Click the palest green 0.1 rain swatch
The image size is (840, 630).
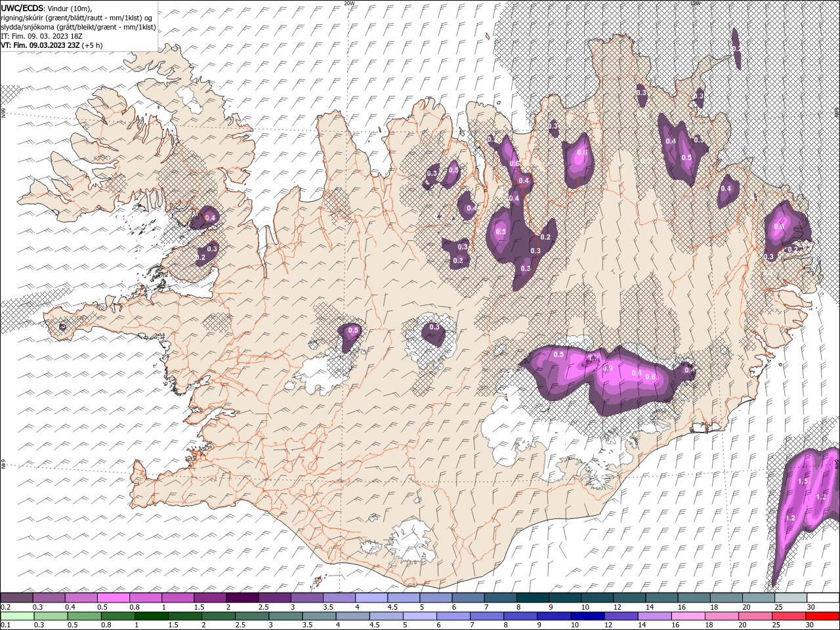[x=17, y=616]
